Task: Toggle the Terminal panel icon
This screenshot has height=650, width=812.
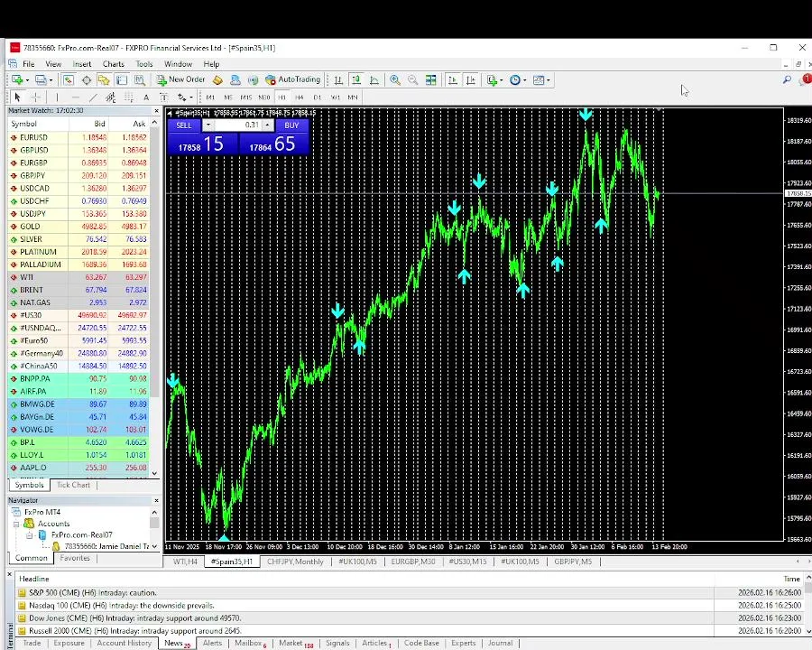Action: [x=122, y=79]
